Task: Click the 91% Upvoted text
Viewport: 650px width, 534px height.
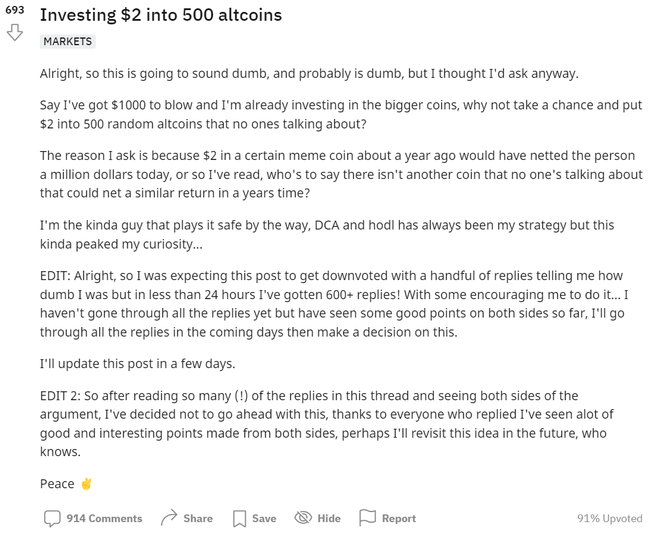Action: pos(609,518)
